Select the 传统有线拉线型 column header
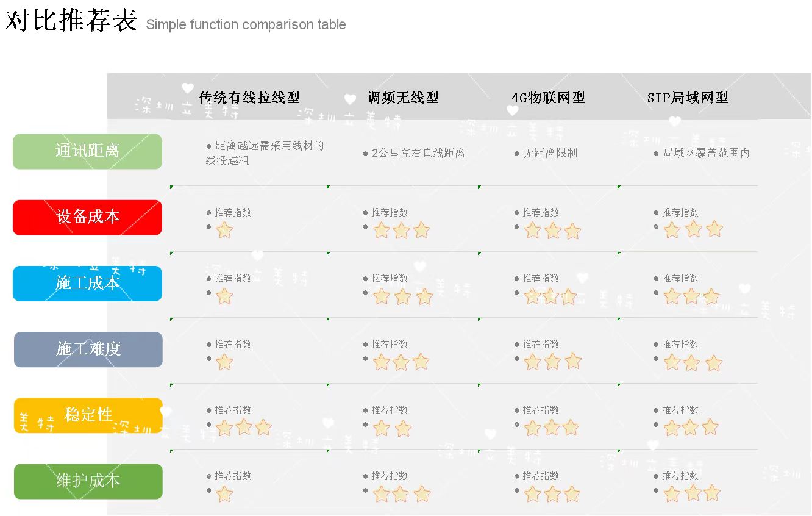Viewport: 812px width, 516px height. tap(249, 98)
